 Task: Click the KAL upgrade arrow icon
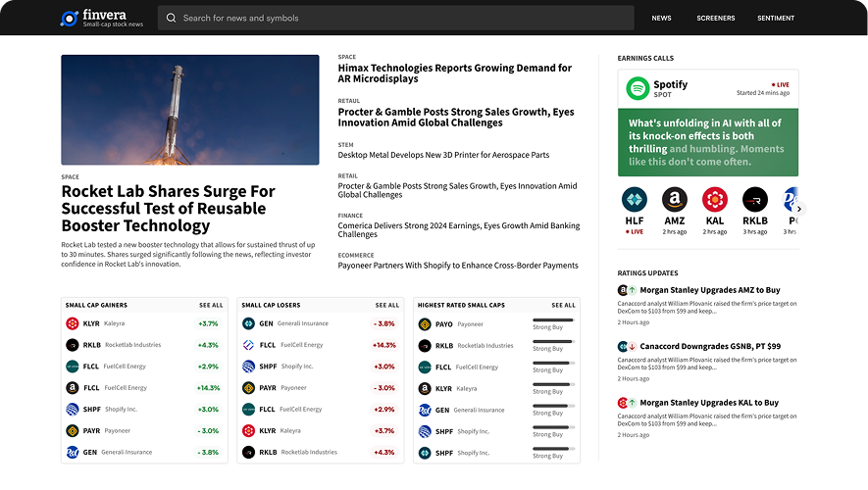pos(633,403)
